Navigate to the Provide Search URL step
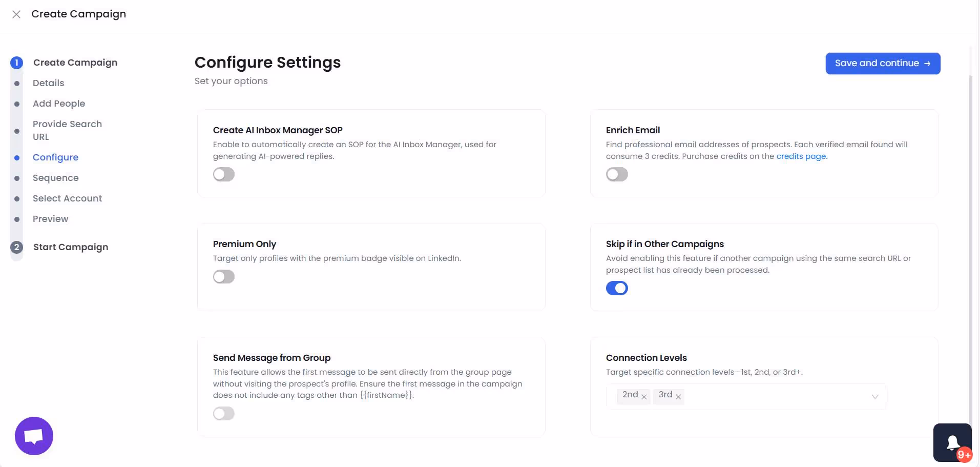This screenshot has width=980, height=467. (x=67, y=130)
